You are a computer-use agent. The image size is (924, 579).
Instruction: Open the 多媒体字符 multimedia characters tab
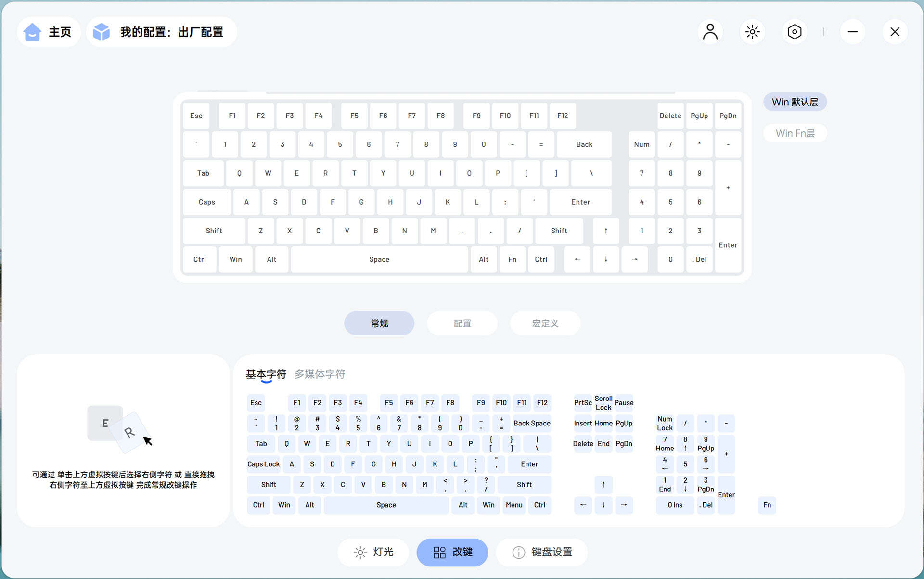pyautogui.click(x=320, y=374)
